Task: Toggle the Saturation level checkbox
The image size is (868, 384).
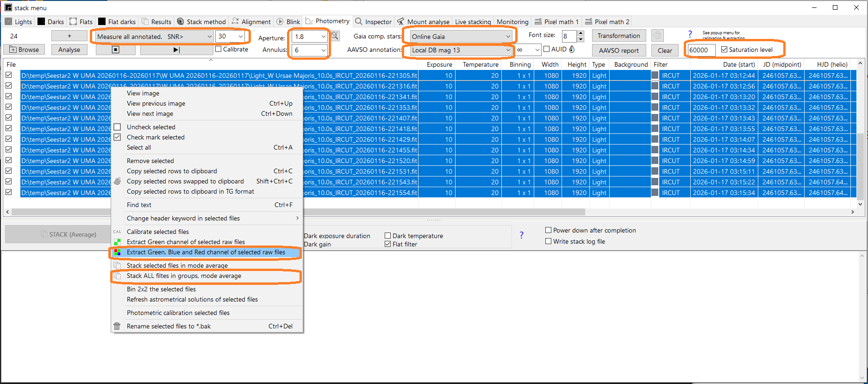Action: tap(724, 50)
